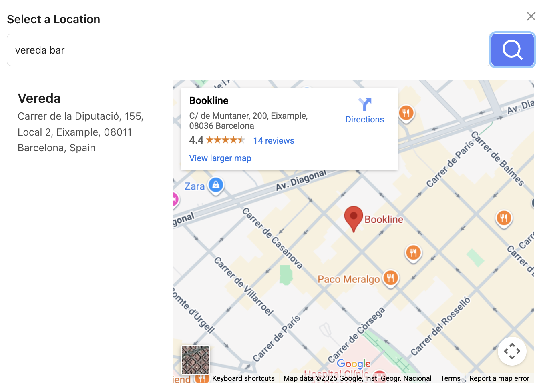
Task: Show the map Keyboard shortcuts
Action: (x=243, y=378)
